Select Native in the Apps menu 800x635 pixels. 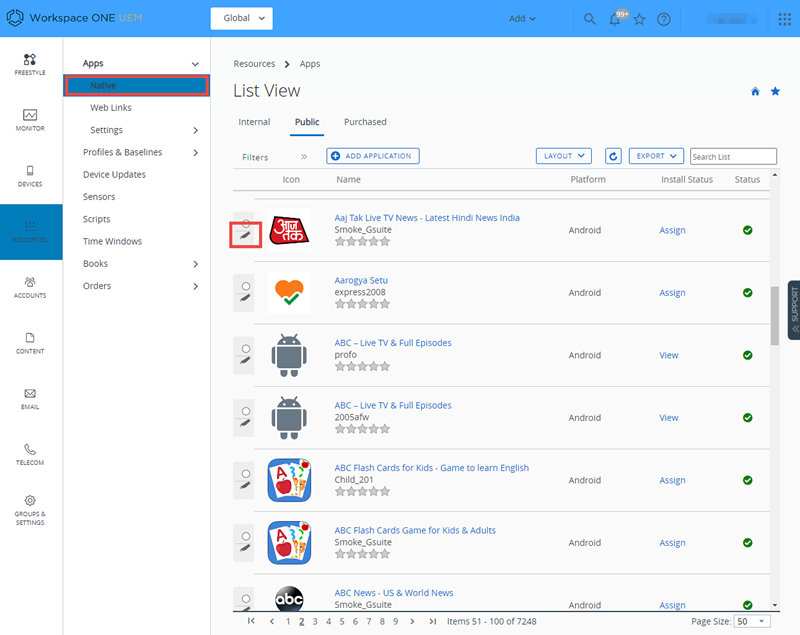click(137, 86)
